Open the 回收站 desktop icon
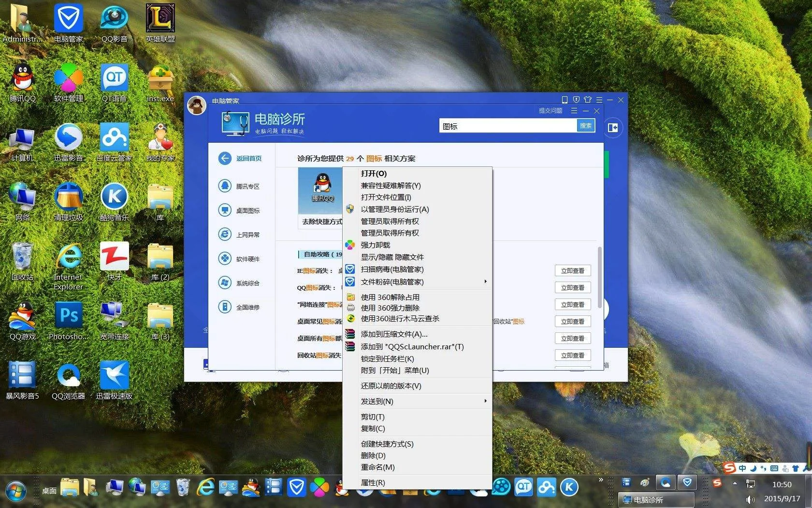This screenshot has width=812, height=508. tap(22, 261)
